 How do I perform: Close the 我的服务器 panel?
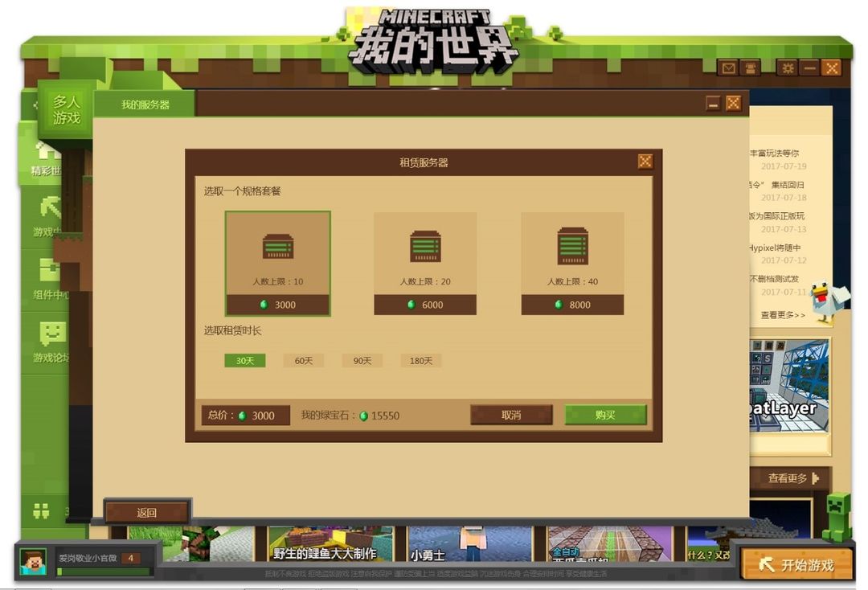pyautogui.click(x=733, y=103)
